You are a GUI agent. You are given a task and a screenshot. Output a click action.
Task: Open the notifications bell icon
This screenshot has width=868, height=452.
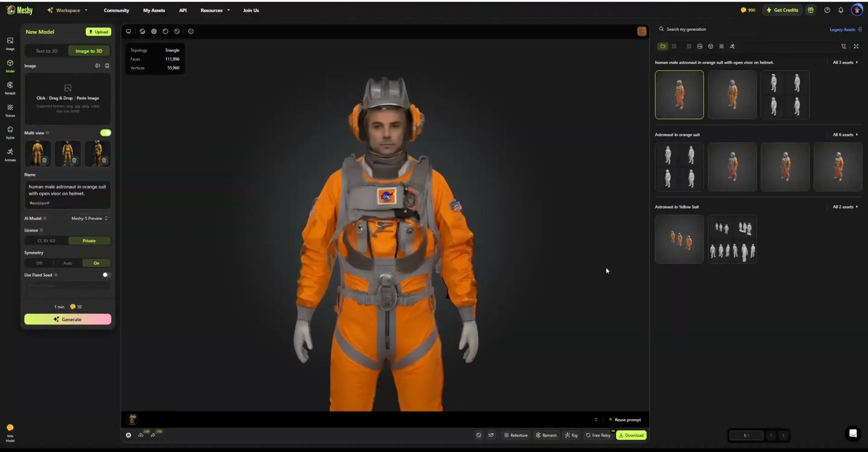click(x=840, y=10)
